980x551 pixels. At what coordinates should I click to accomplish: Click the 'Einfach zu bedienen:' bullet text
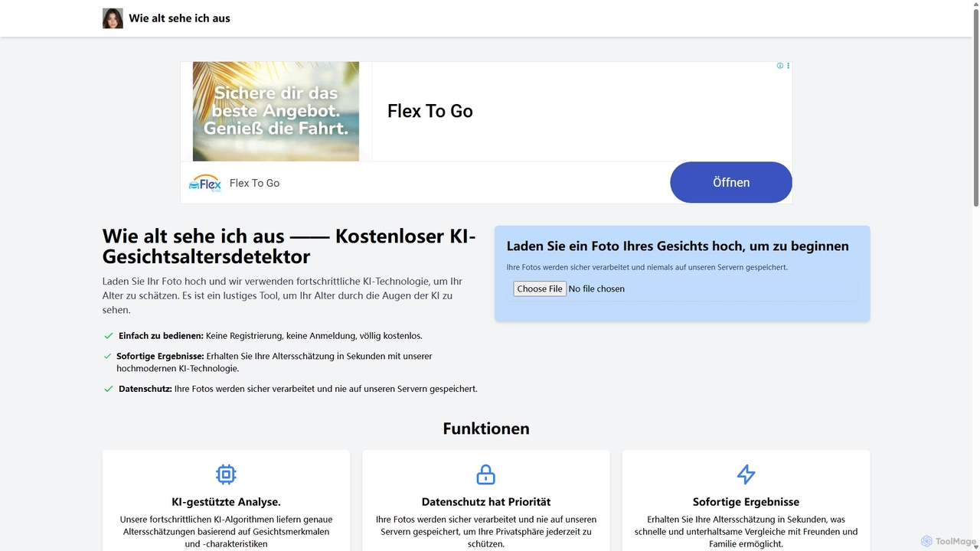(x=161, y=336)
